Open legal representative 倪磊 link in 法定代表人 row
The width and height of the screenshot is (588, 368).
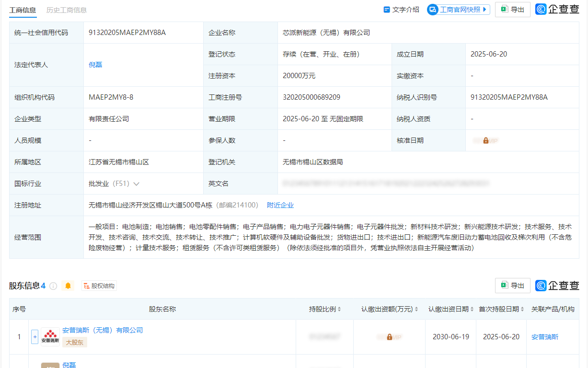(x=95, y=65)
